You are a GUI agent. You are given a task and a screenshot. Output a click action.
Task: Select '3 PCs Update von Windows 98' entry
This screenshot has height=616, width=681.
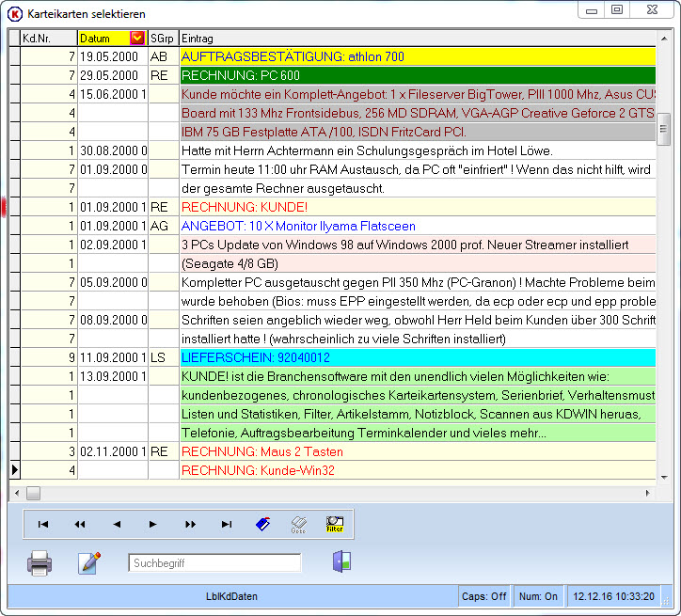(418, 245)
